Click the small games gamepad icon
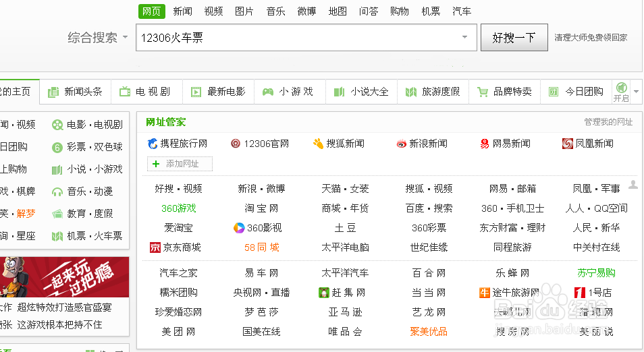The image size is (644, 352). coord(268,92)
